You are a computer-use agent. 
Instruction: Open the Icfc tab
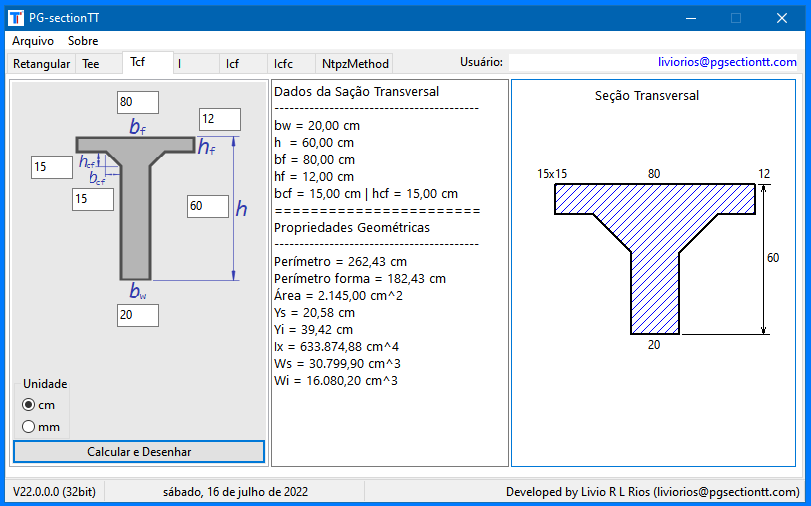[291, 64]
